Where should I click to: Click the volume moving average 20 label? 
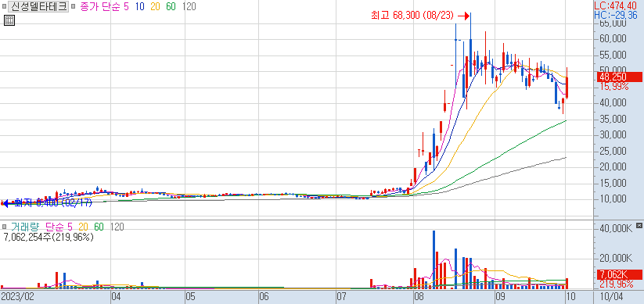[x=84, y=227]
